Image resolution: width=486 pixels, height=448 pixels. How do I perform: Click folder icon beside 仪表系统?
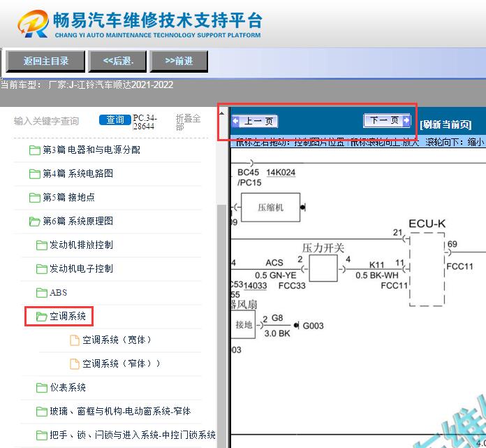tap(41, 388)
